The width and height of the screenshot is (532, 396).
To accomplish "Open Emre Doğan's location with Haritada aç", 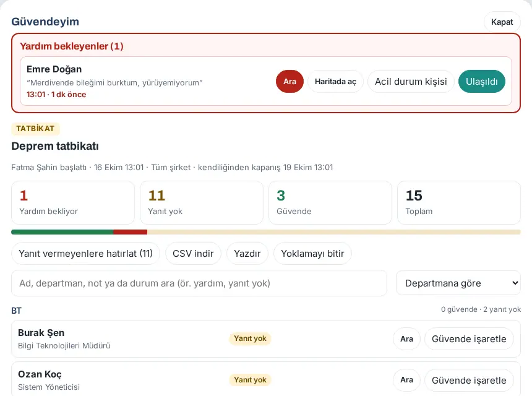I will point(335,82).
